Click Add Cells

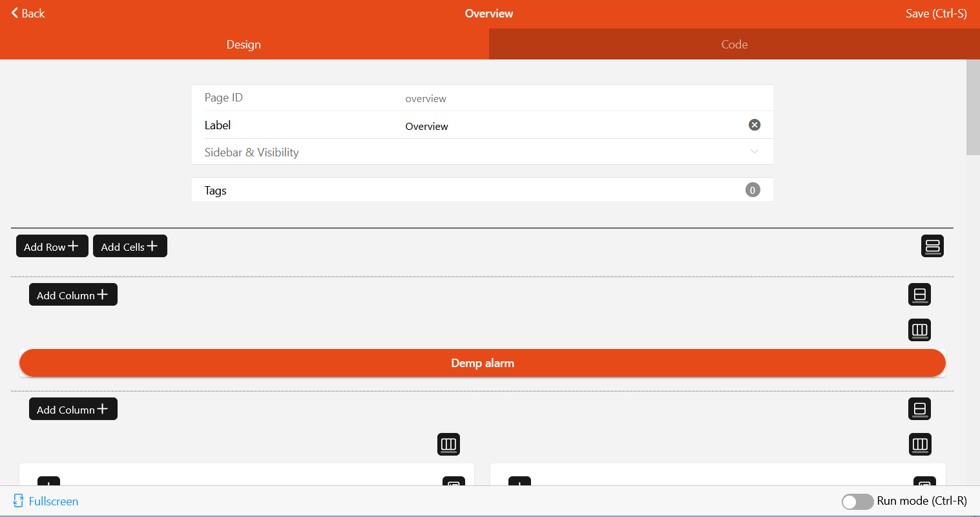pos(130,246)
